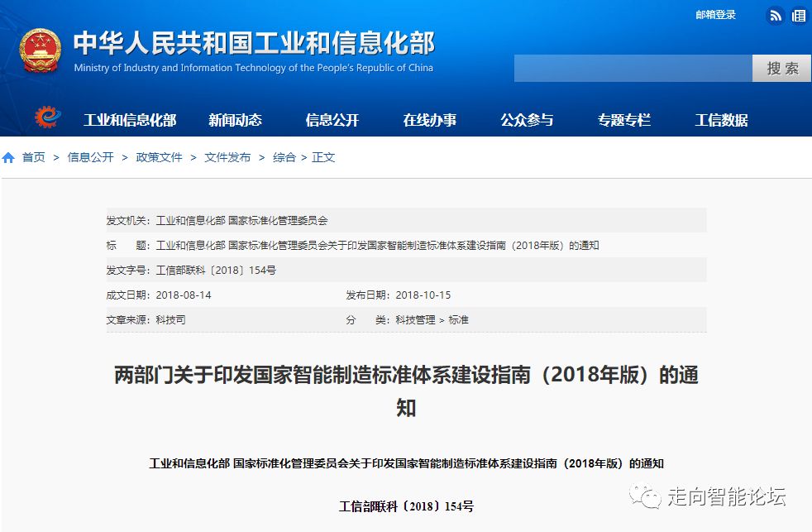The width and height of the screenshot is (812, 532).
Task: Click the bold subtitle line below the headline
Action: pos(406,463)
